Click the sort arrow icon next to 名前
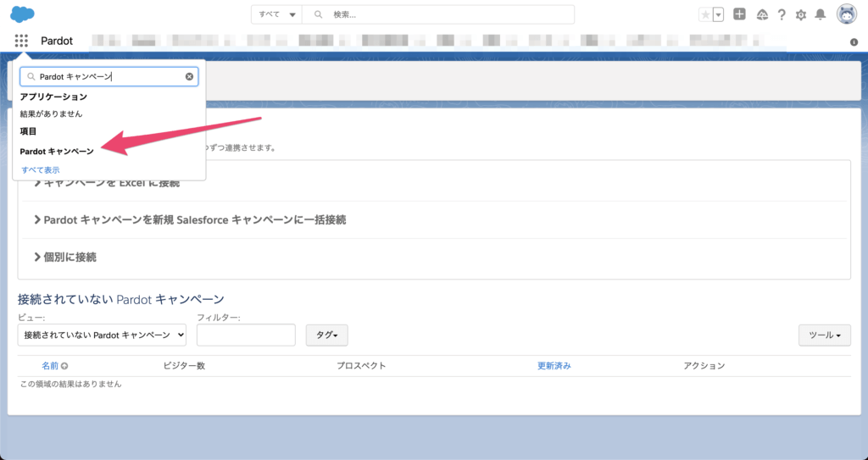Screen dimensions: 868x460 [64, 366]
